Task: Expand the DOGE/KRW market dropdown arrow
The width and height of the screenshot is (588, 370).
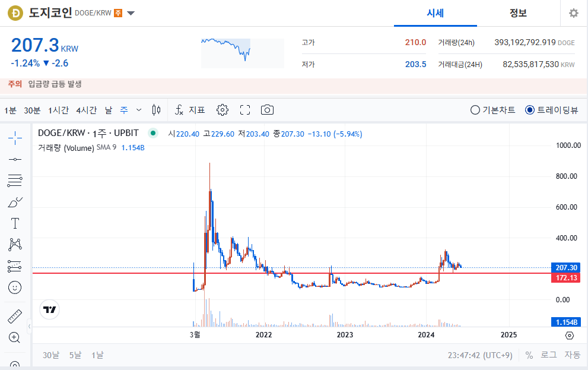Action: coord(131,14)
